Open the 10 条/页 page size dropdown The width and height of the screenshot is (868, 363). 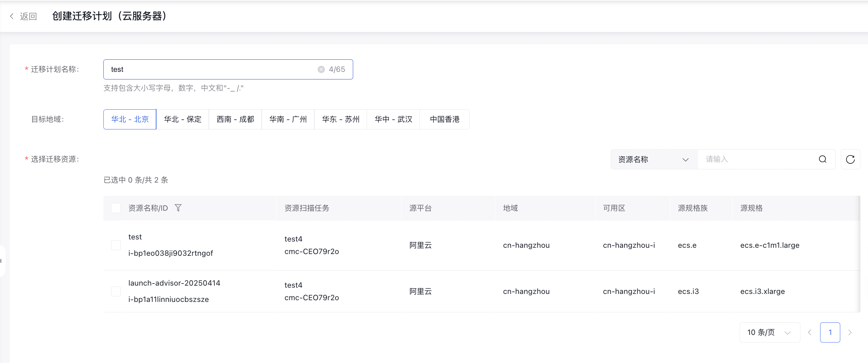769,332
